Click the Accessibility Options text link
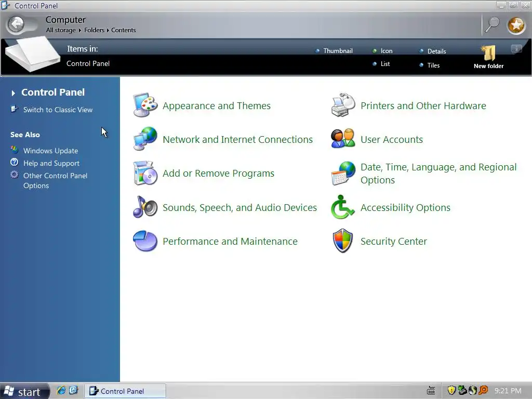 pyautogui.click(x=405, y=208)
